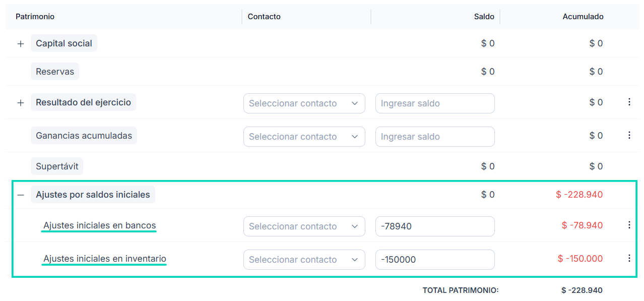Open options menu for Resultado del ejercicio
644x301 pixels.
click(629, 102)
